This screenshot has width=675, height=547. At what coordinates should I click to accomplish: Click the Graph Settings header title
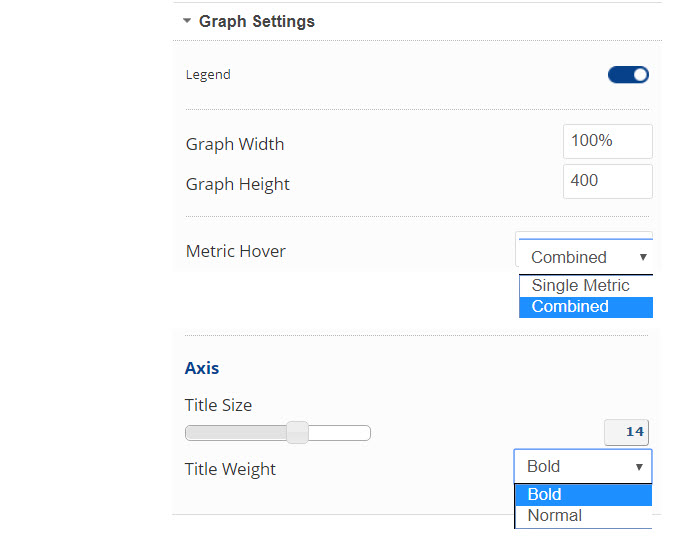257,21
